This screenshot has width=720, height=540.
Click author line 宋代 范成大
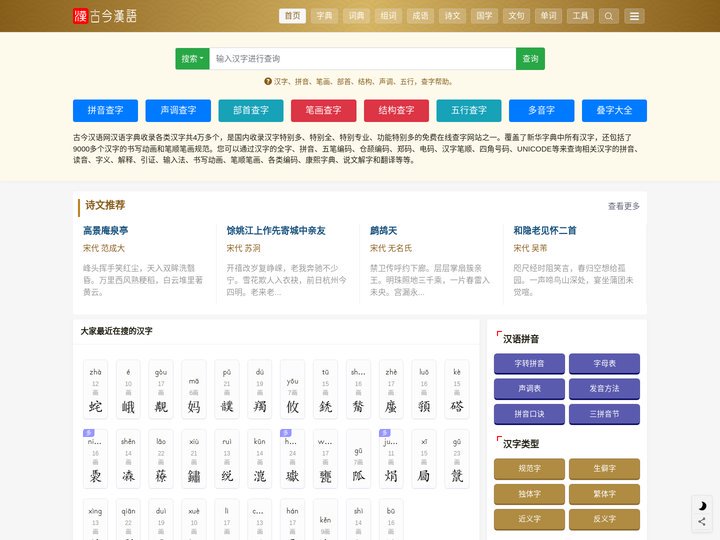coord(104,248)
